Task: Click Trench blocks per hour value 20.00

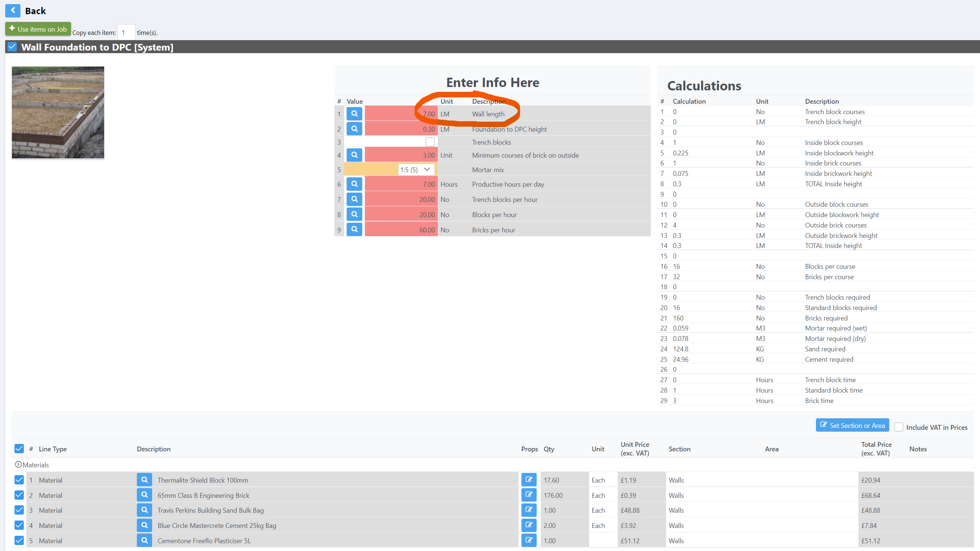Action: [401, 199]
